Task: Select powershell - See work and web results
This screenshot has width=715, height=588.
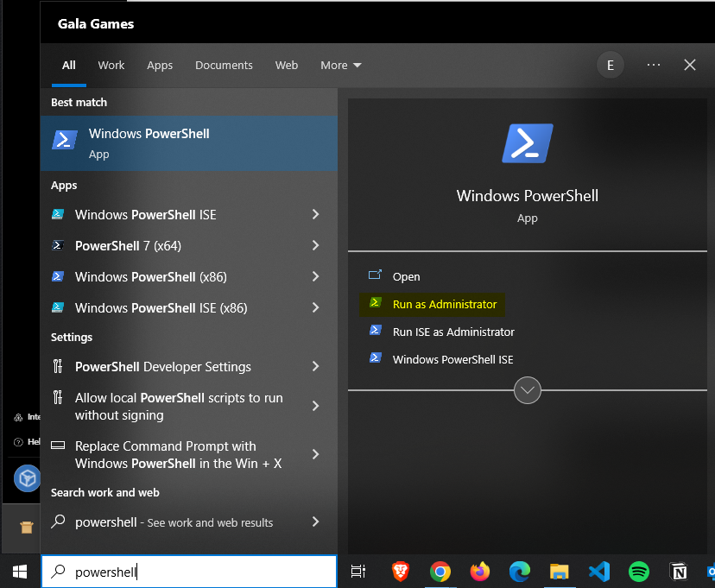Action: (189, 522)
